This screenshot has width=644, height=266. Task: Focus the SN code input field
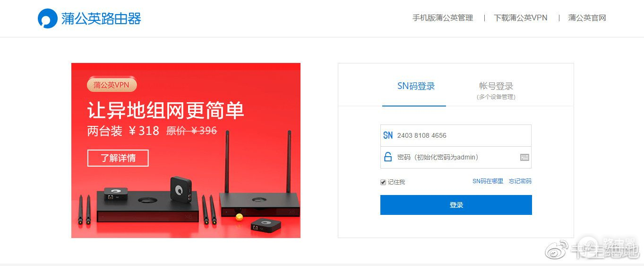(456, 135)
